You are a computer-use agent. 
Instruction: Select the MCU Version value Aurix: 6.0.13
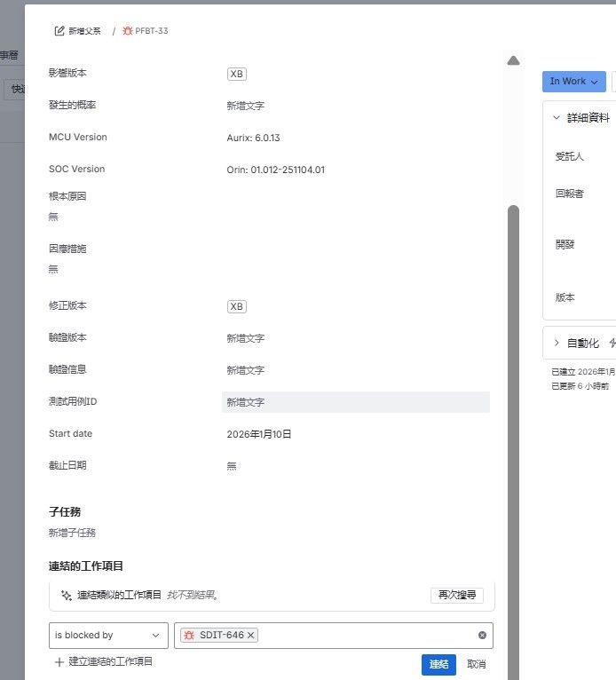253,138
